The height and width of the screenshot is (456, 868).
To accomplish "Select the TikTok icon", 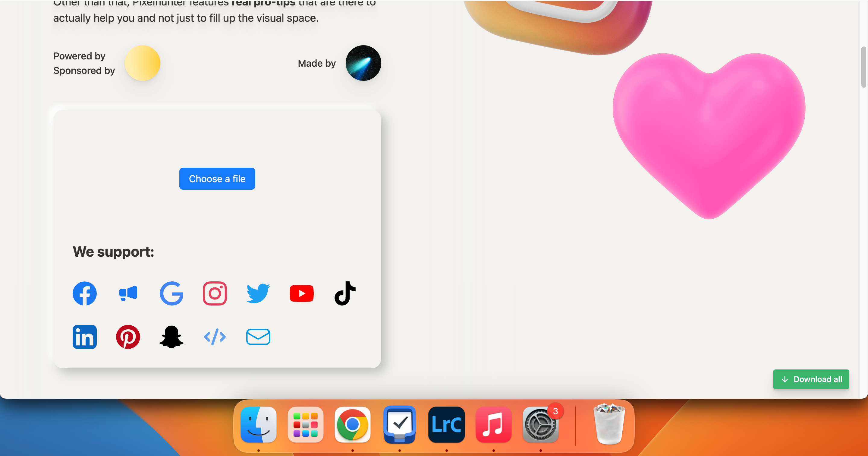I will (345, 293).
